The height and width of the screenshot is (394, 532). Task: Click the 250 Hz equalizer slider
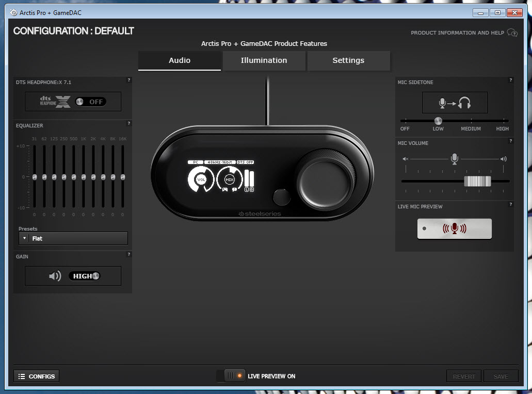click(x=64, y=177)
